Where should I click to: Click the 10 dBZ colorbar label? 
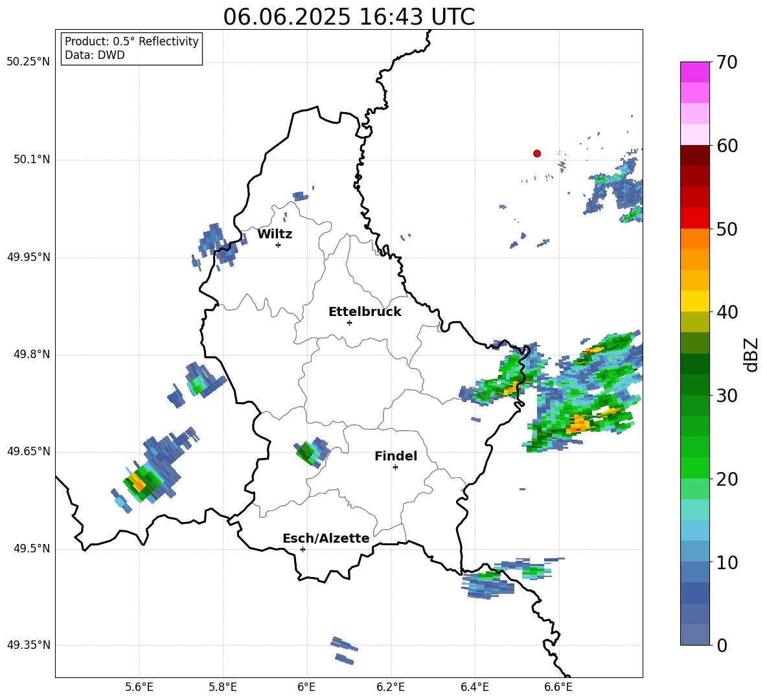[726, 562]
